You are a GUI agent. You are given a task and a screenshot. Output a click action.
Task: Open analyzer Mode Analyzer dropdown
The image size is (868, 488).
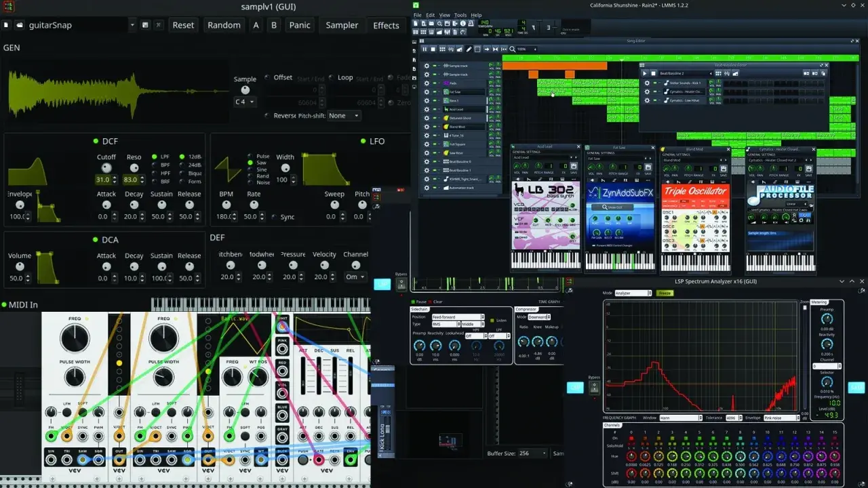633,293
